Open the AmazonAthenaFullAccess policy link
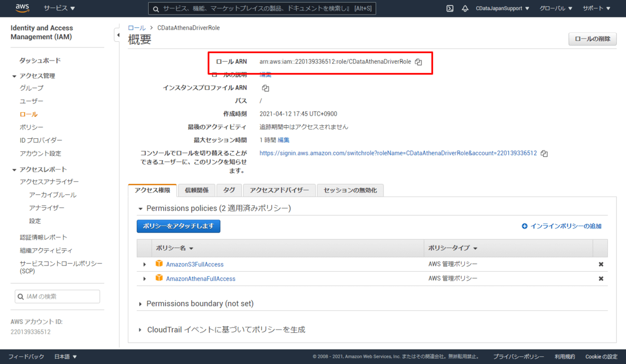The height and width of the screenshot is (364, 626). (200, 279)
